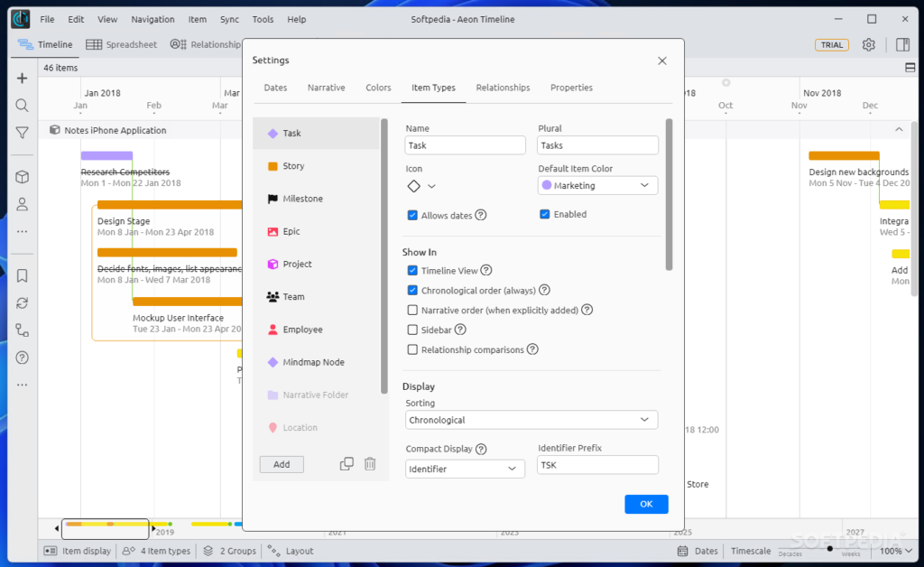Viewport: 924px width, 567px height.
Task: Uncheck the Timeline View checkbox
Action: click(x=412, y=270)
